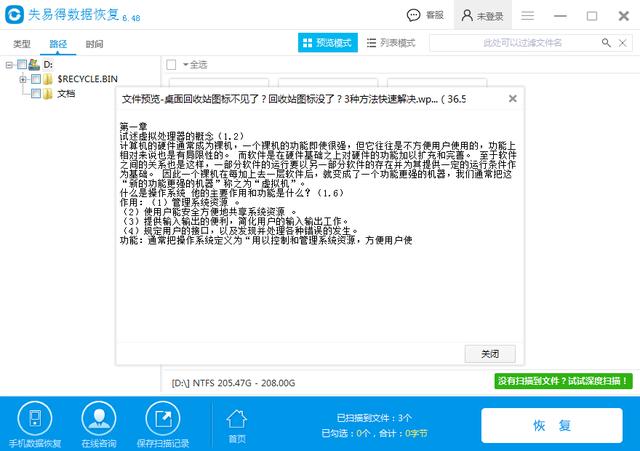Image resolution: width=640 pixels, height=451 pixels.
Task: Collapse the D: drive tree node
Action: pyautogui.click(x=9, y=64)
